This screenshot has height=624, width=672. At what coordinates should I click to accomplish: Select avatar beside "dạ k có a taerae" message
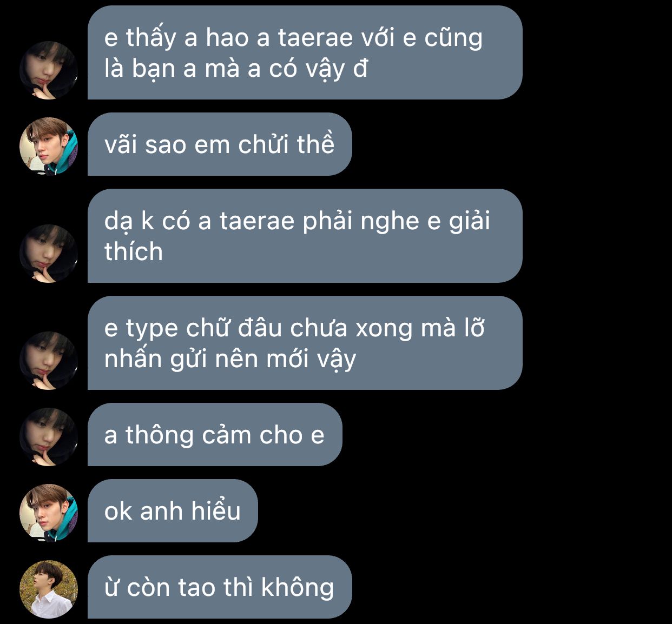click(49, 253)
